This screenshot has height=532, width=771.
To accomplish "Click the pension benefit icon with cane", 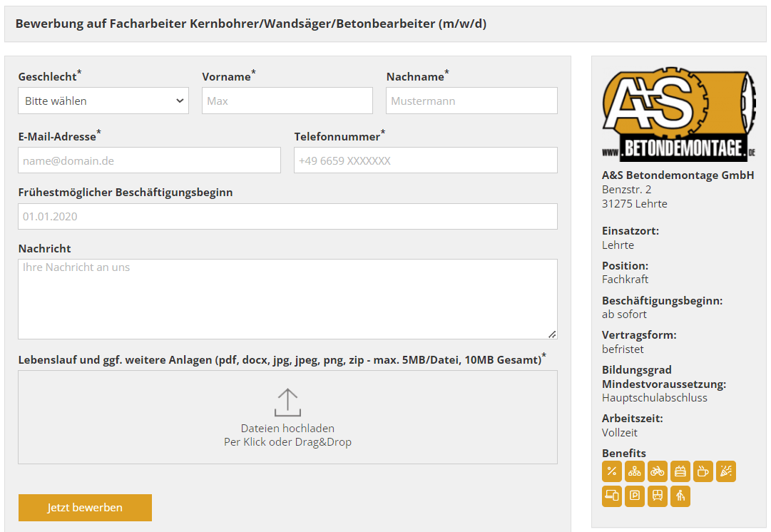I will click(680, 496).
